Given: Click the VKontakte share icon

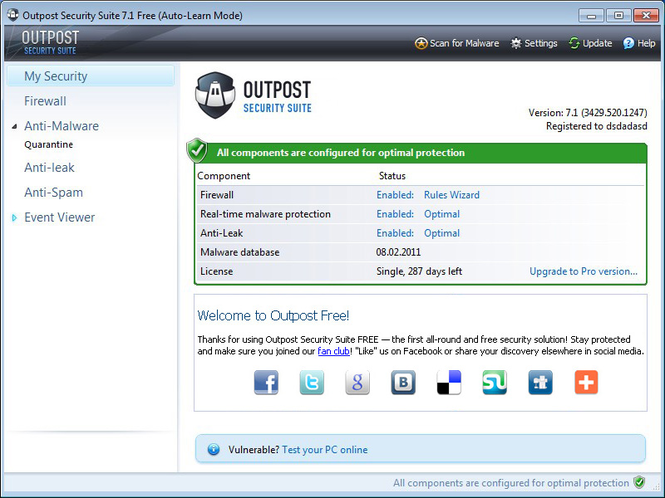Looking at the screenshot, I should pos(403,382).
